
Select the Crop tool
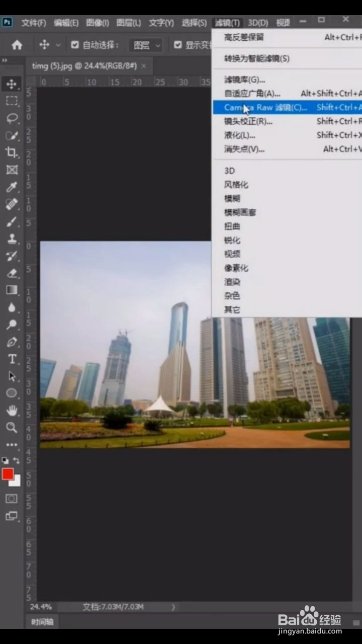(12, 152)
